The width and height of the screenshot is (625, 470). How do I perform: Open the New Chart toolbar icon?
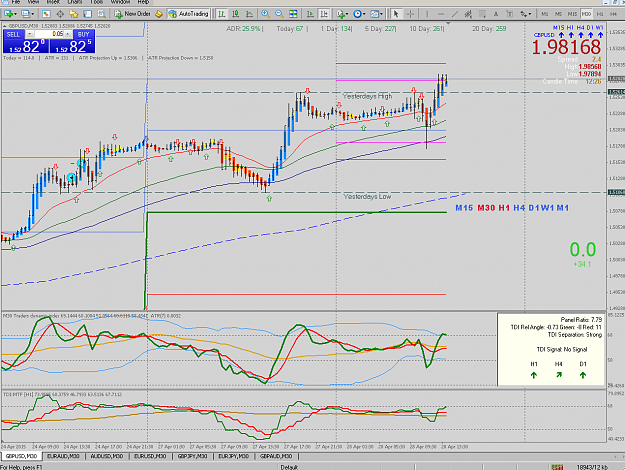pos(10,14)
